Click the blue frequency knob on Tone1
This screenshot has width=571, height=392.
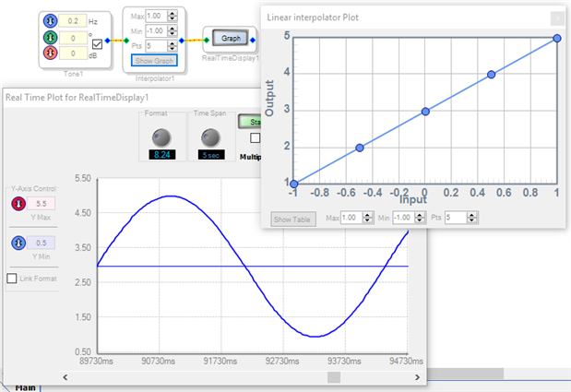(x=50, y=20)
